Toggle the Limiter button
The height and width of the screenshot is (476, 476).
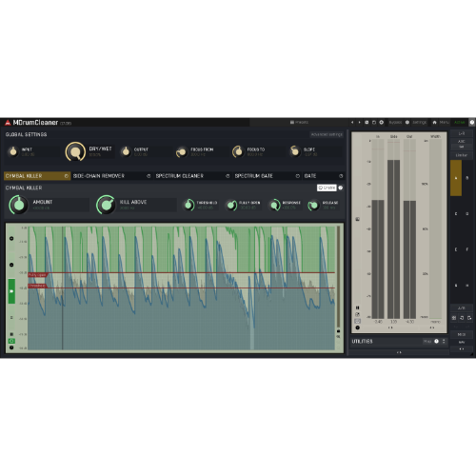(x=462, y=155)
